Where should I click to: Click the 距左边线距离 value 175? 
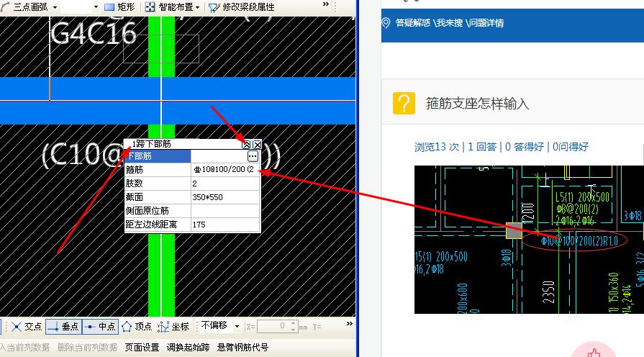coord(225,225)
